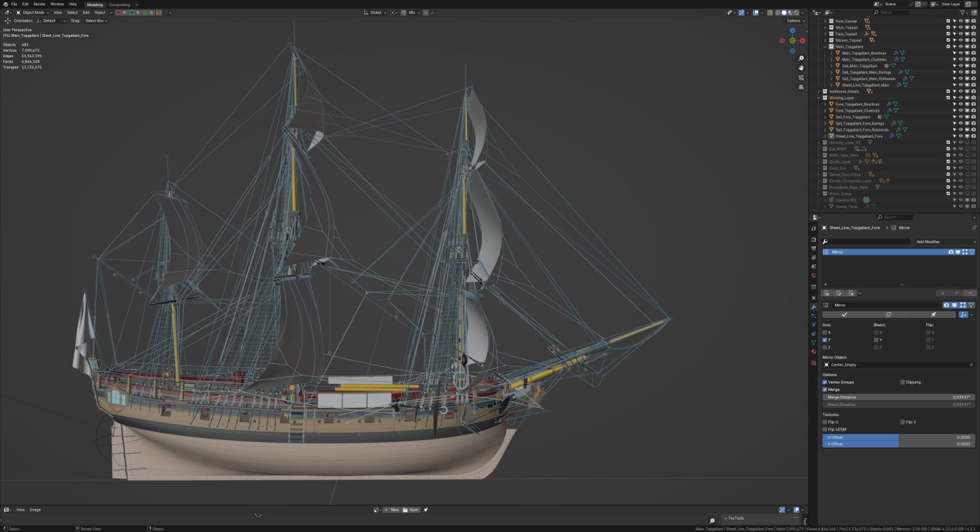
Task: Click the pan view hand gizmo
Action: tap(802, 67)
